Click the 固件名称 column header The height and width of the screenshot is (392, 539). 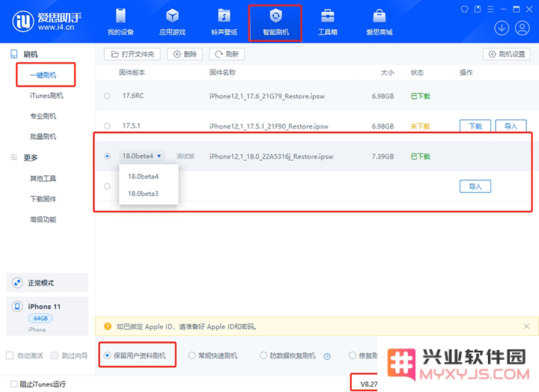click(222, 73)
